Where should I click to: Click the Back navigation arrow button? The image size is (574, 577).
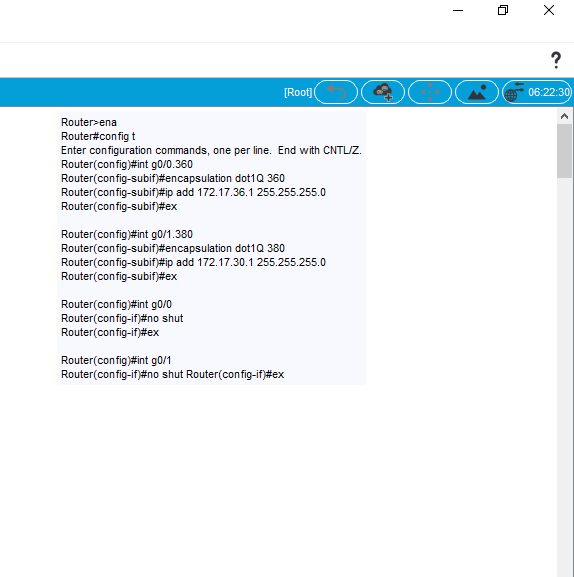pos(336,92)
